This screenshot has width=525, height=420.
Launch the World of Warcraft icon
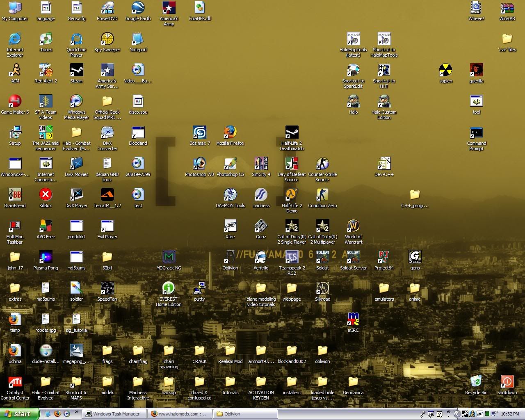click(x=353, y=232)
